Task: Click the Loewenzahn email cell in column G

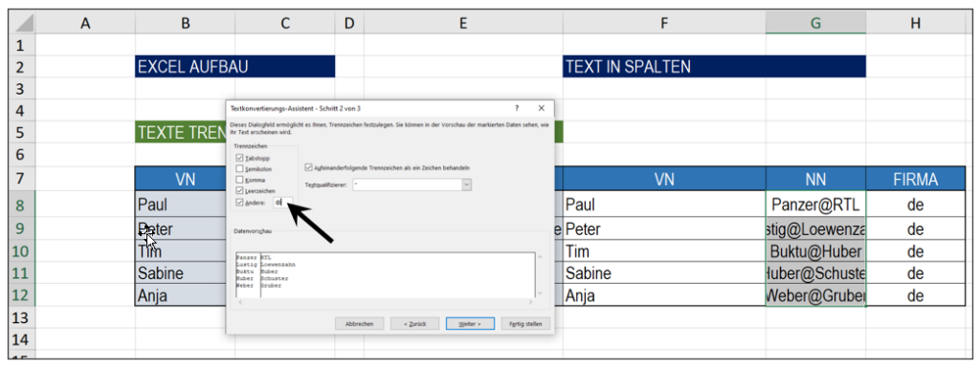Action: click(815, 229)
